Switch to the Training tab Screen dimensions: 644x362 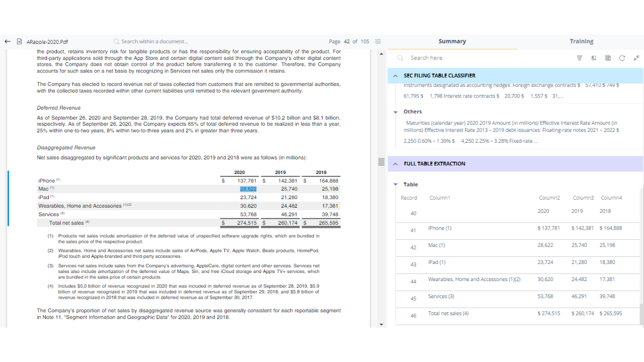tap(581, 42)
